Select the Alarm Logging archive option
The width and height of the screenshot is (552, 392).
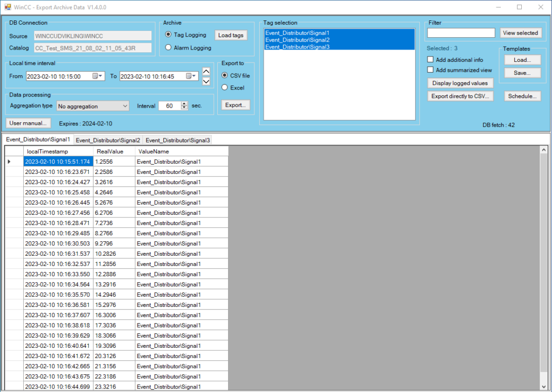click(x=169, y=48)
